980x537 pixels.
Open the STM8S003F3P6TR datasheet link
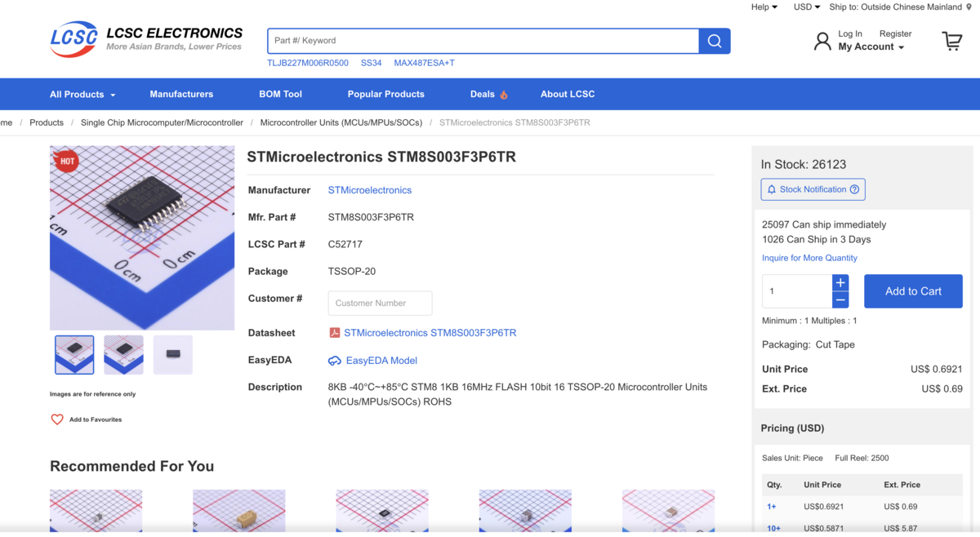pos(430,333)
